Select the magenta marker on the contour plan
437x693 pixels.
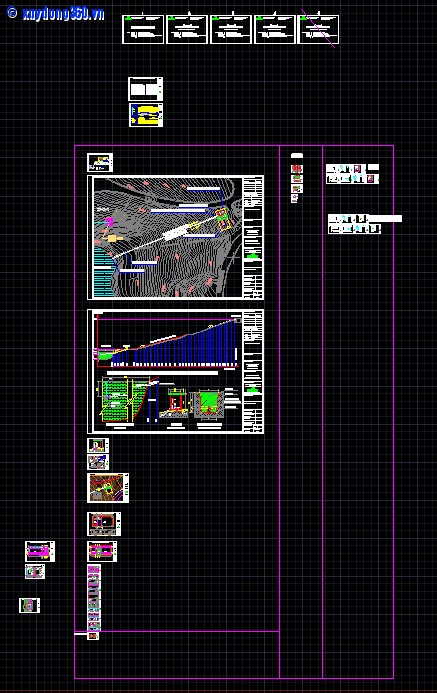[109, 221]
